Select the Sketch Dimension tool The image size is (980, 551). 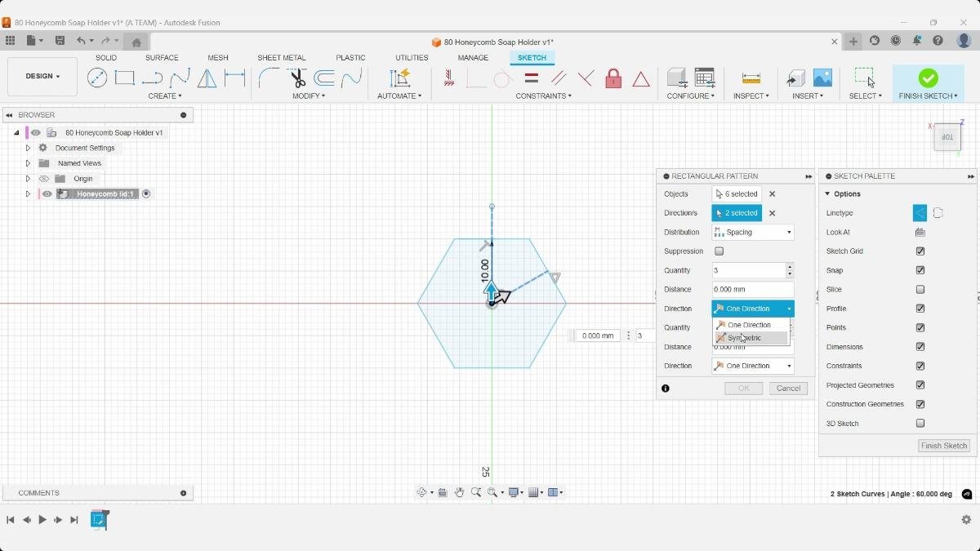tap(235, 78)
